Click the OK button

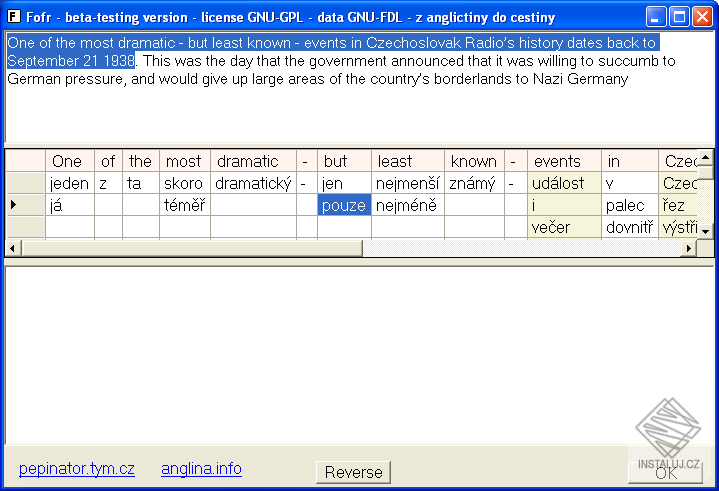[665, 472]
